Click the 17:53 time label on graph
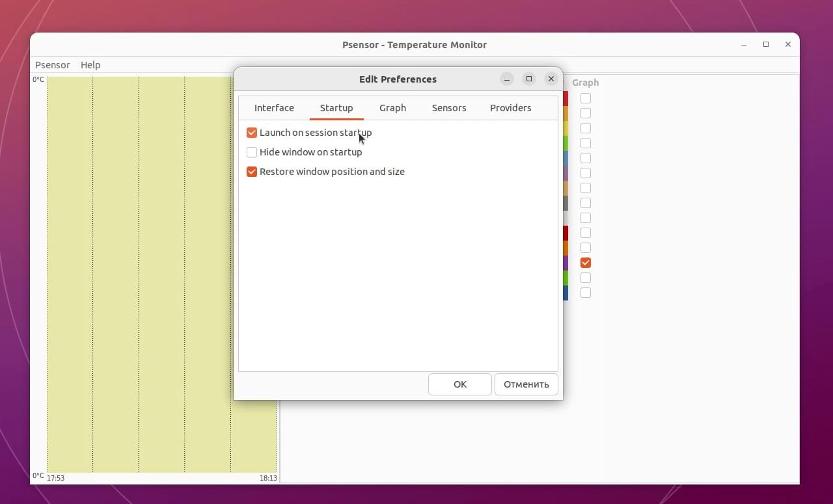 pyautogui.click(x=56, y=478)
